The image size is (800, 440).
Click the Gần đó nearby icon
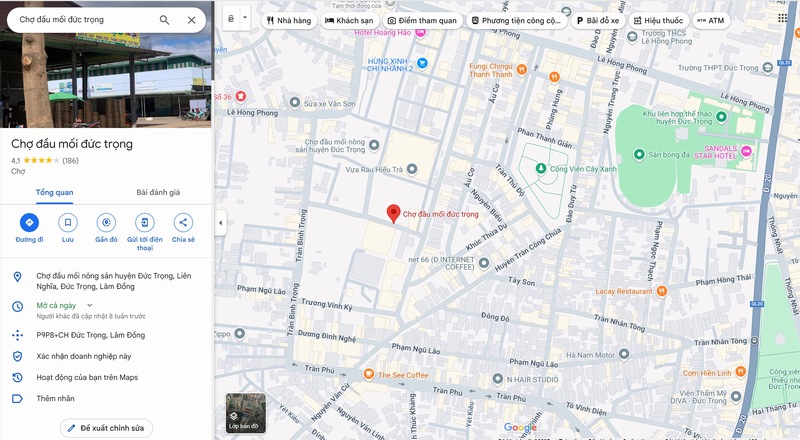click(106, 223)
